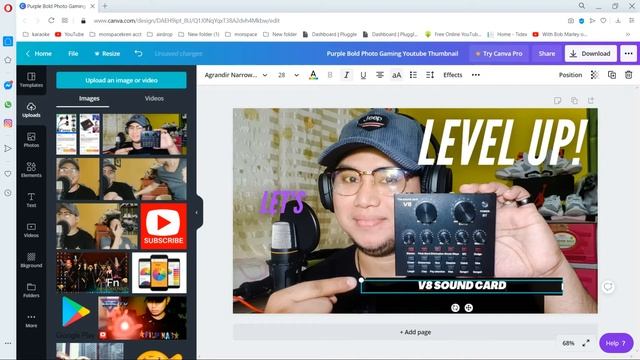
Task: Select the colorful phone mockup thumbnail
Action: coord(159,273)
